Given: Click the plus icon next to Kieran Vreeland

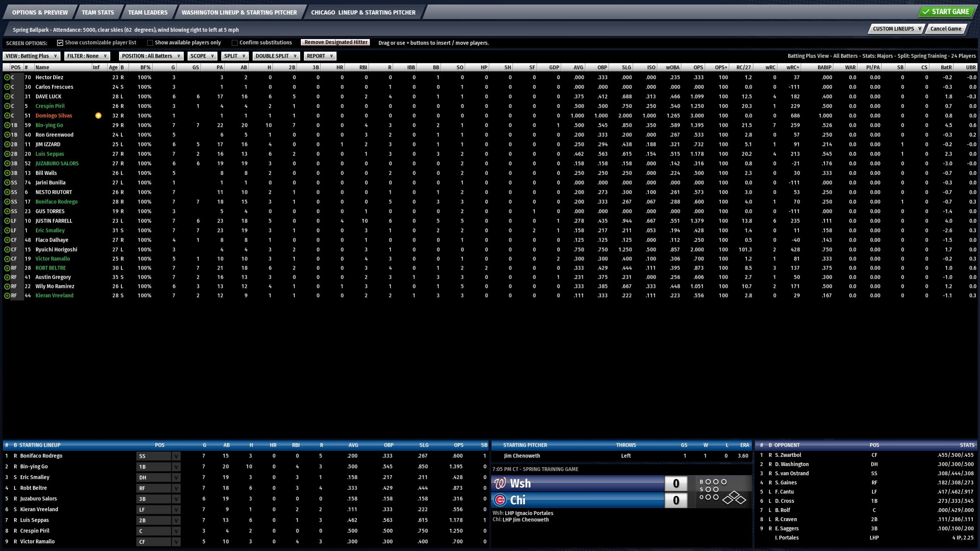Looking at the screenshot, I should tap(7, 296).
